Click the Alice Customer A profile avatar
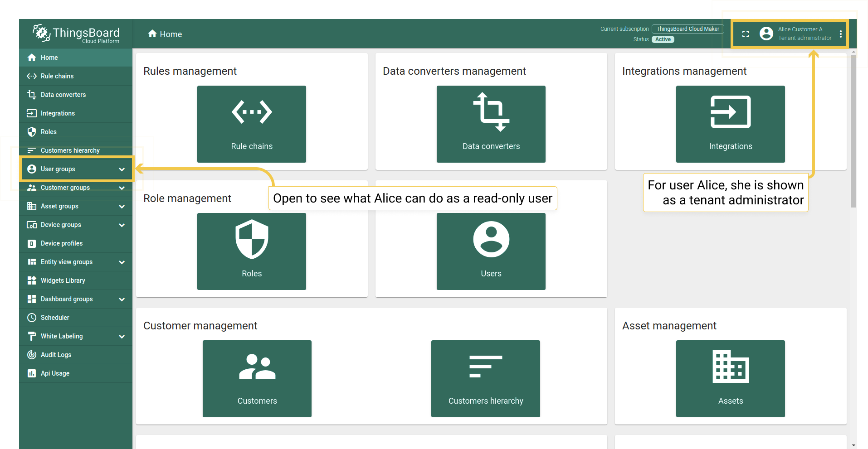Viewport: 868px width, 449px height. (766, 34)
